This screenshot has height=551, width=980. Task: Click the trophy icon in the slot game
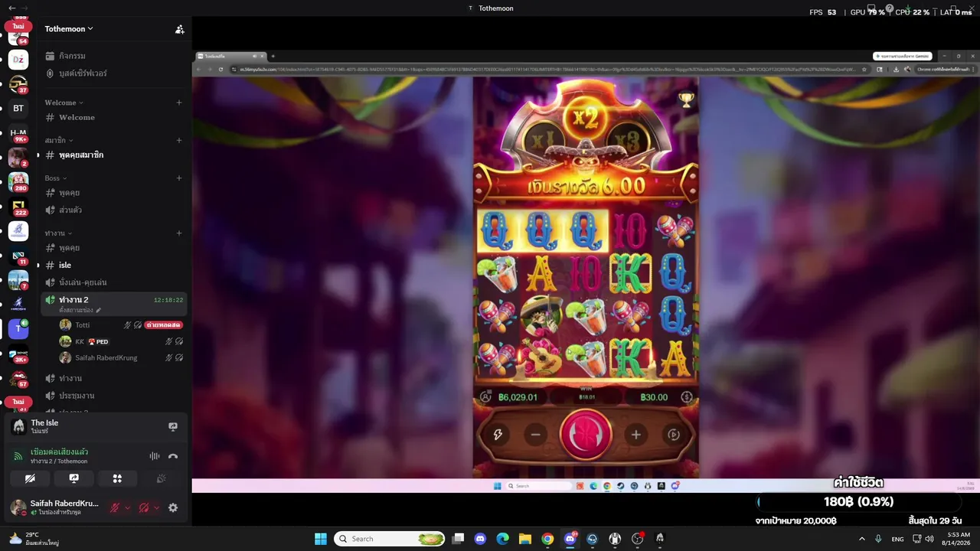click(x=686, y=99)
